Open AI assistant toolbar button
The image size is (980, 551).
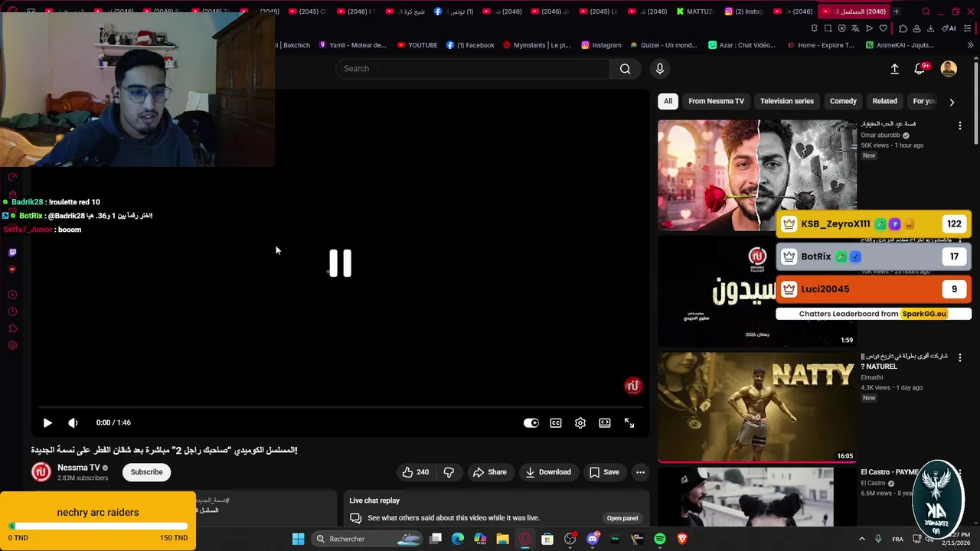(x=949, y=28)
